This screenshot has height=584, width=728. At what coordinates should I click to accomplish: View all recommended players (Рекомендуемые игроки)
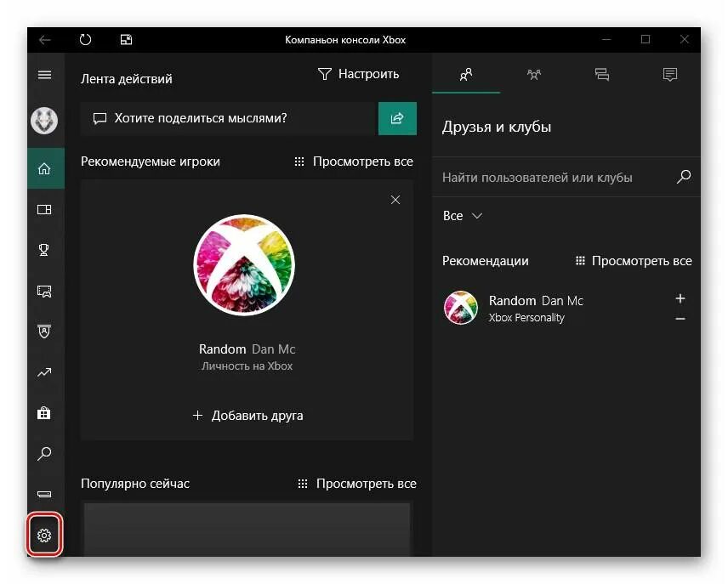click(x=354, y=162)
